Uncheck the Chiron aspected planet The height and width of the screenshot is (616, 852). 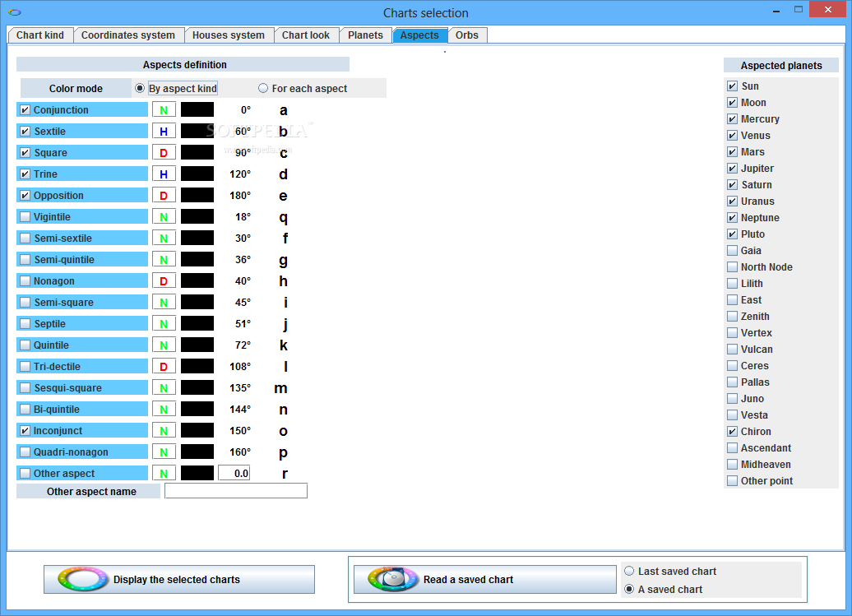[x=733, y=431]
